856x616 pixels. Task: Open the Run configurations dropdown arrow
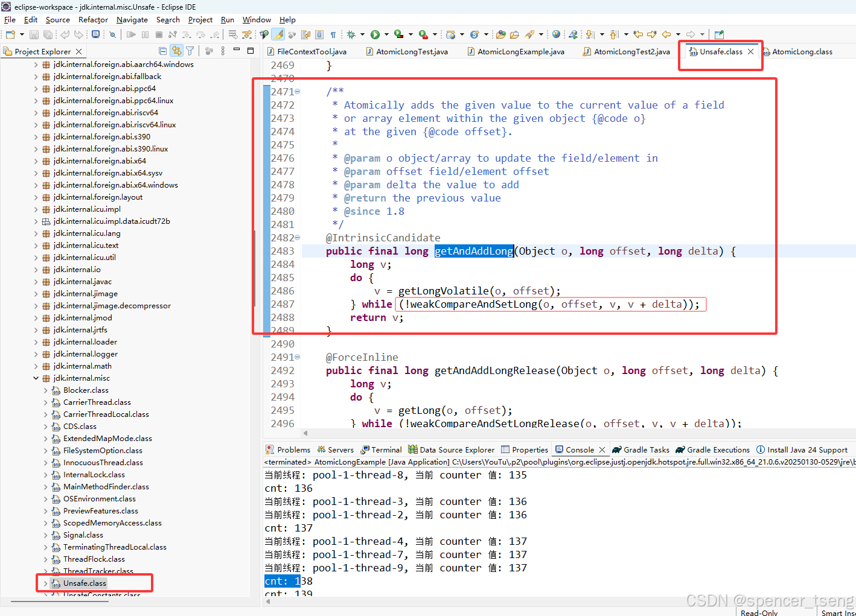[386, 34]
